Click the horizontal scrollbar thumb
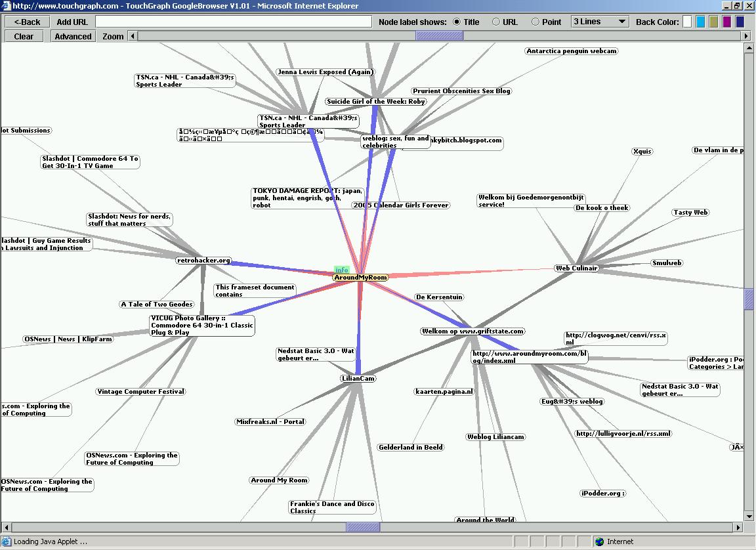Image resolution: width=756 pixels, height=550 pixels. [x=363, y=527]
